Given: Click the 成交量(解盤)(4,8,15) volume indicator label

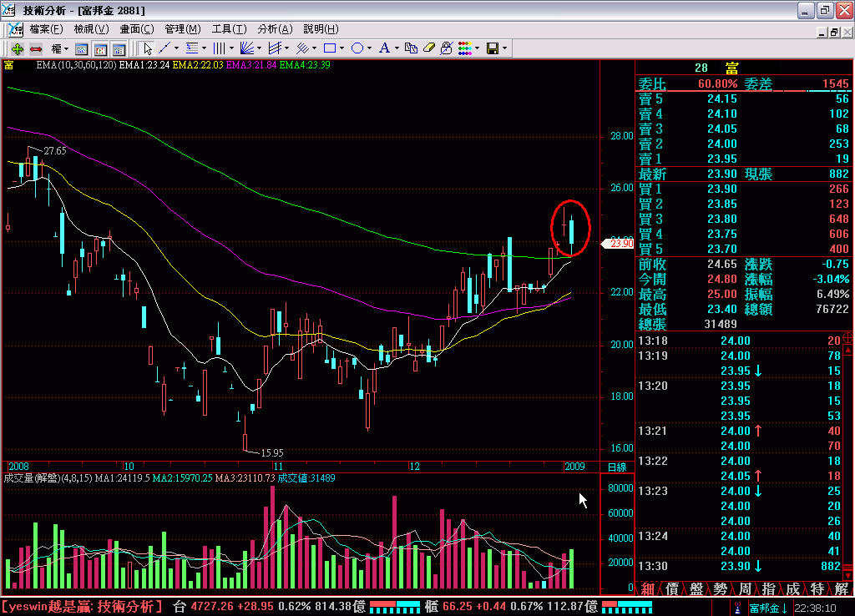Looking at the screenshot, I should pos(48,478).
